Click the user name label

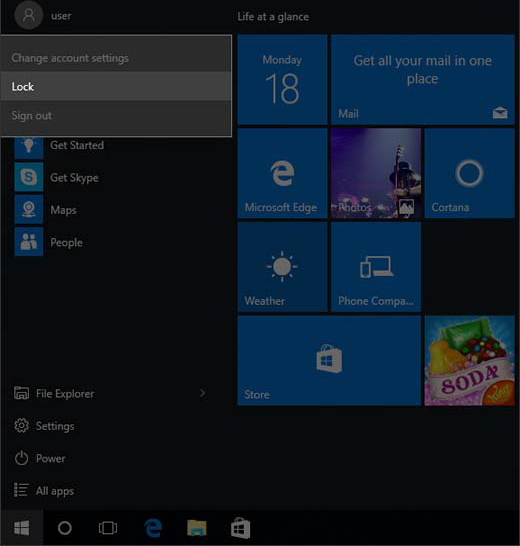click(x=61, y=16)
